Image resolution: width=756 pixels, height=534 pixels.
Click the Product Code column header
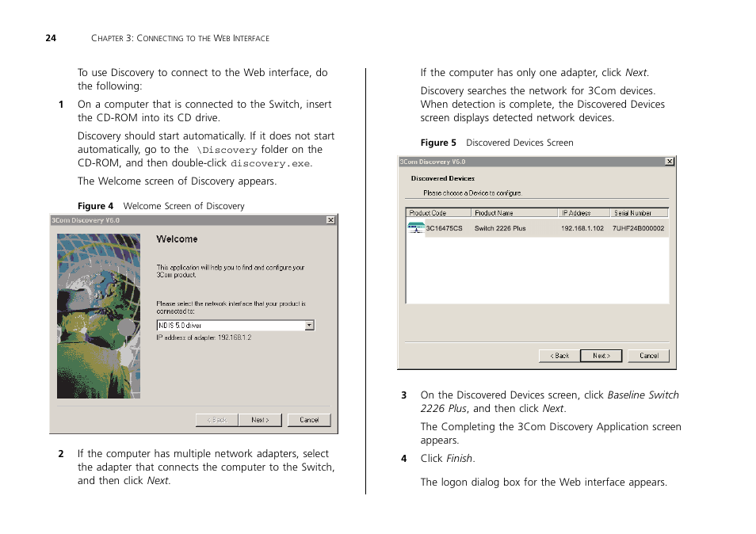(x=438, y=212)
